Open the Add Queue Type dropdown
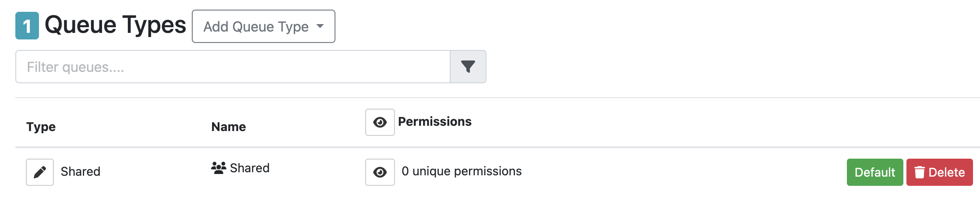The width and height of the screenshot is (980, 213). pos(263,26)
